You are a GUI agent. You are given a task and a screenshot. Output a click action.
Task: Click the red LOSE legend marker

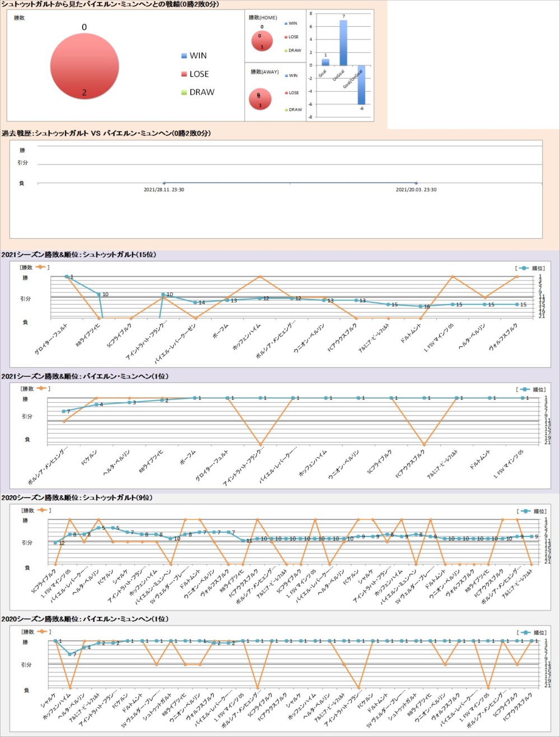pos(184,74)
